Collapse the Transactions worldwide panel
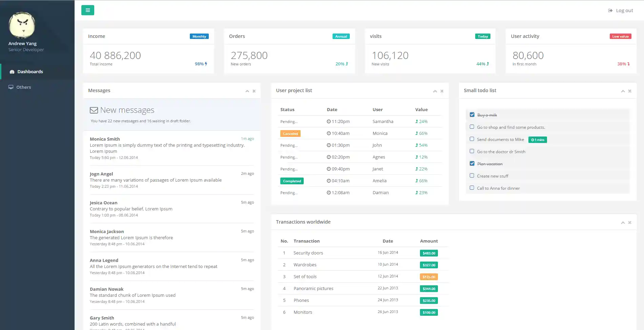 point(623,223)
